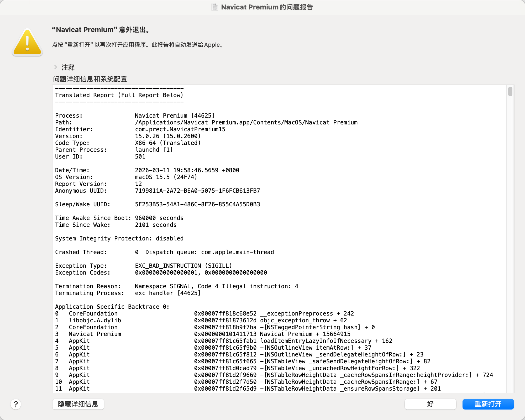Screen dimensions: 525x420
Task: Click the window title Navicat Premium的问题报告
Action: [267, 7]
